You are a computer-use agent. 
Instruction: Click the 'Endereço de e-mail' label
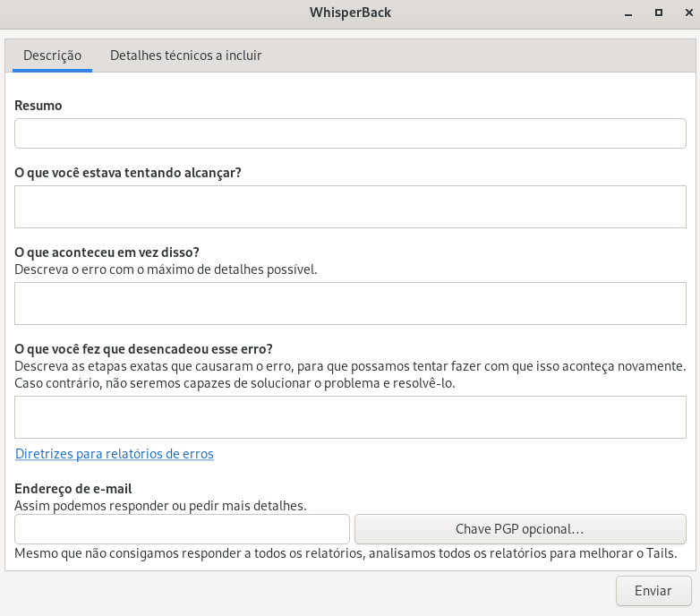[73, 489]
